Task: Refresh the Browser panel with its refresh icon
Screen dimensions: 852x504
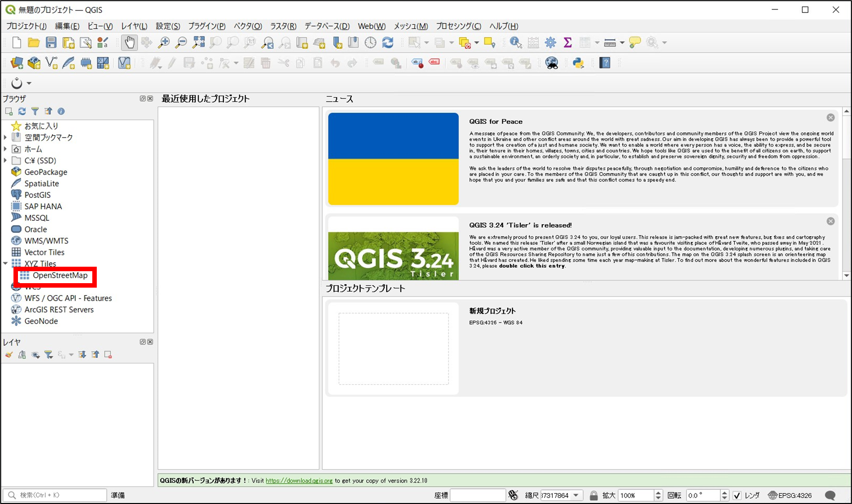Action: [x=22, y=111]
